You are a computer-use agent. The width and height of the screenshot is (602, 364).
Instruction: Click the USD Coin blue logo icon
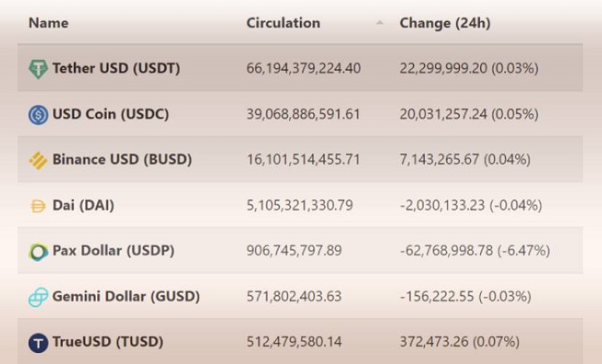pos(38,114)
